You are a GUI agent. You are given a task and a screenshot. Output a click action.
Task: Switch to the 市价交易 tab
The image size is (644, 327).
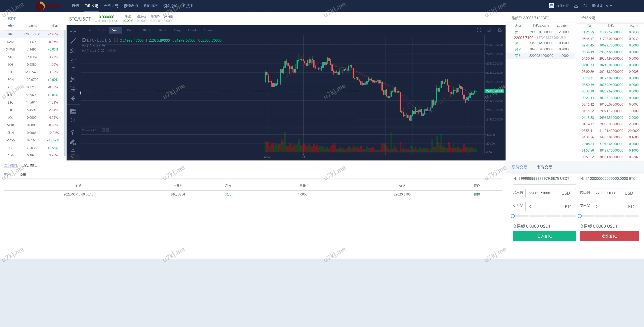pos(544,167)
